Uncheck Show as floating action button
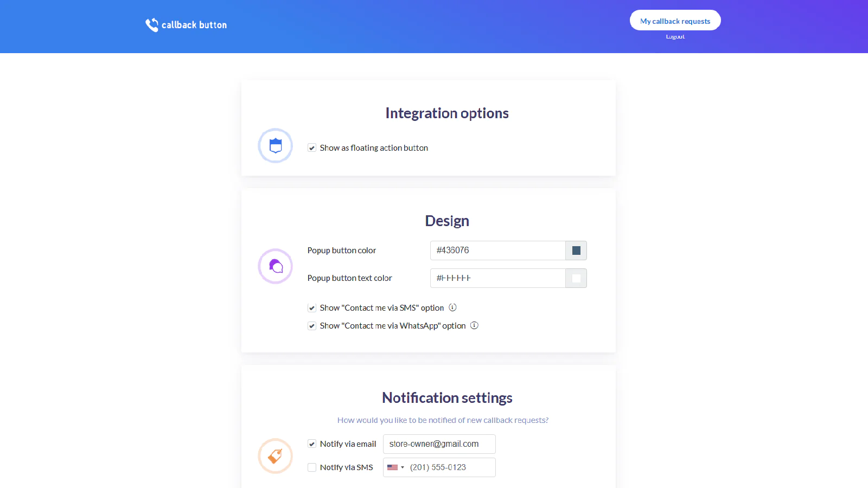The image size is (868, 488). click(312, 148)
